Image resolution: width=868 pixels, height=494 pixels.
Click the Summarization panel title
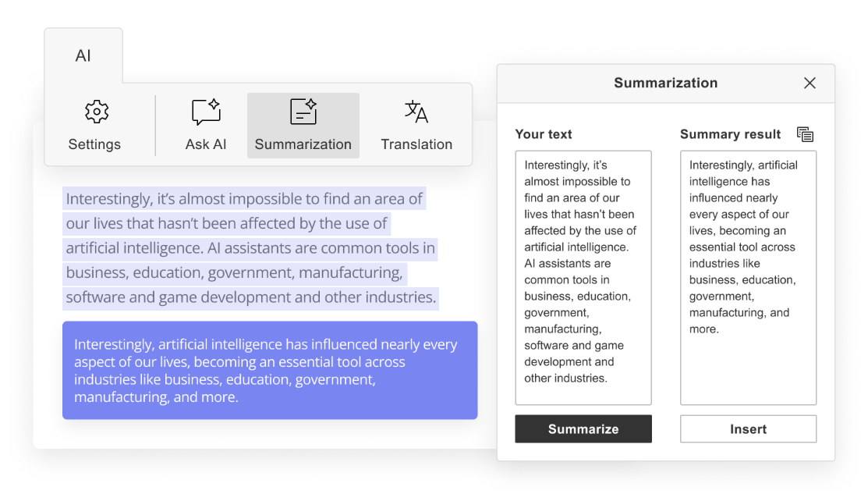pyautogui.click(x=666, y=83)
